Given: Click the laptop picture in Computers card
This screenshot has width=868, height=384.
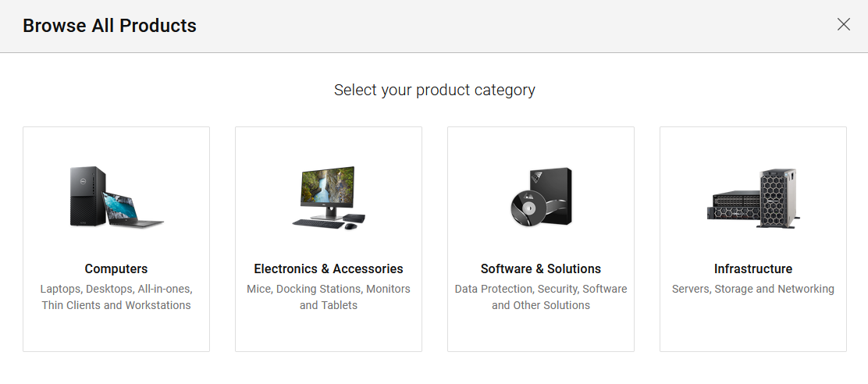Looking at the screenshot, I should pos(134,209).
